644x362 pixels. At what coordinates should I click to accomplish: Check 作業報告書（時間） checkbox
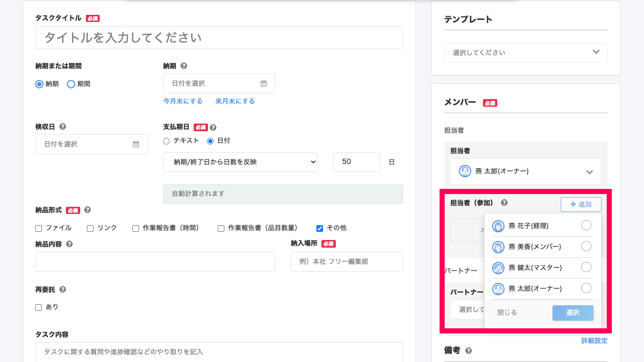coord(136,228)
